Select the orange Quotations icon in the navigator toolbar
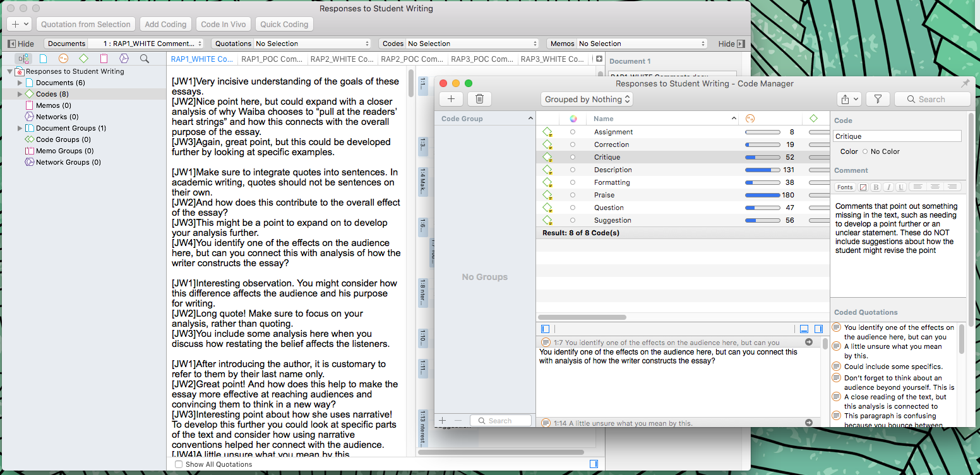This screenshot has height=475, width=980. click(x=63, y=58)
